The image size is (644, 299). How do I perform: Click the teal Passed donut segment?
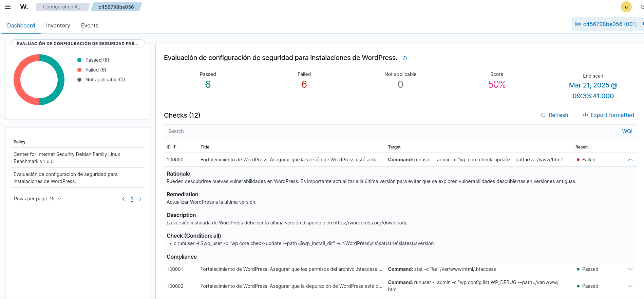[60, 80]
